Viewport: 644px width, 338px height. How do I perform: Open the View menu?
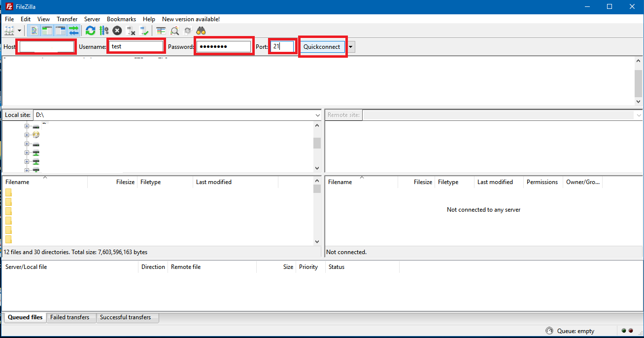43,19
